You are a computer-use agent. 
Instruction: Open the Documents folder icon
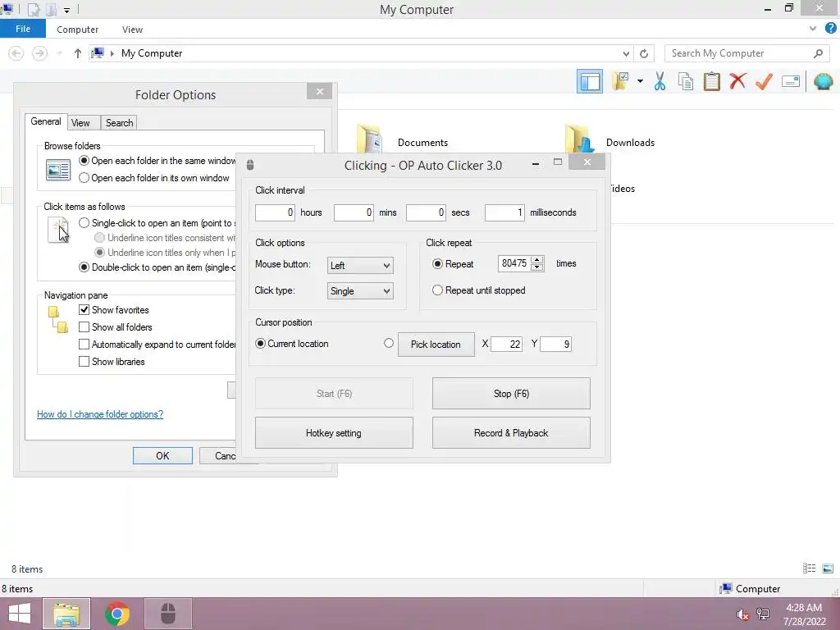(370, 139)
